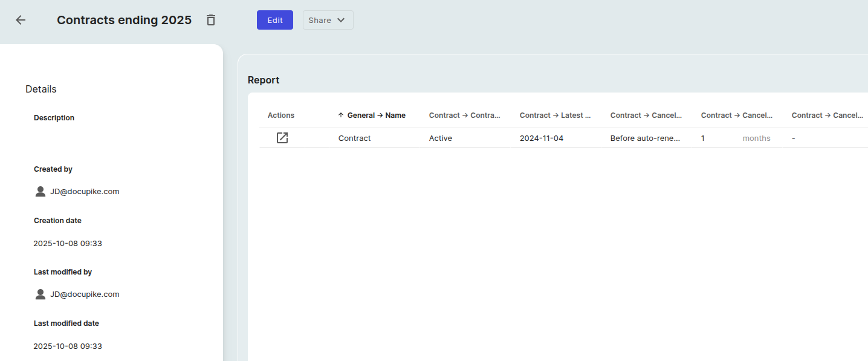Open the Share dropdown
Image resolution: width=868 pixels, height=361 pixels.
coord(328,19)
